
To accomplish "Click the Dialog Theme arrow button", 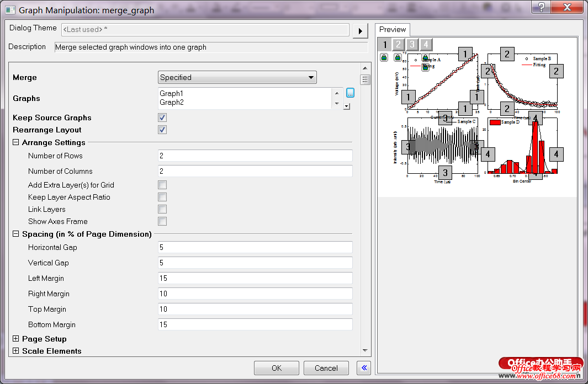I will point(360,31).
